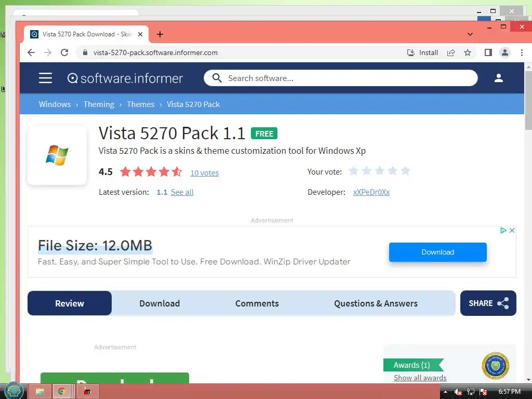Image resolution: width=532 pixels, height=399 pixels.
Task: Install the site as app
Action: point(422,52)
